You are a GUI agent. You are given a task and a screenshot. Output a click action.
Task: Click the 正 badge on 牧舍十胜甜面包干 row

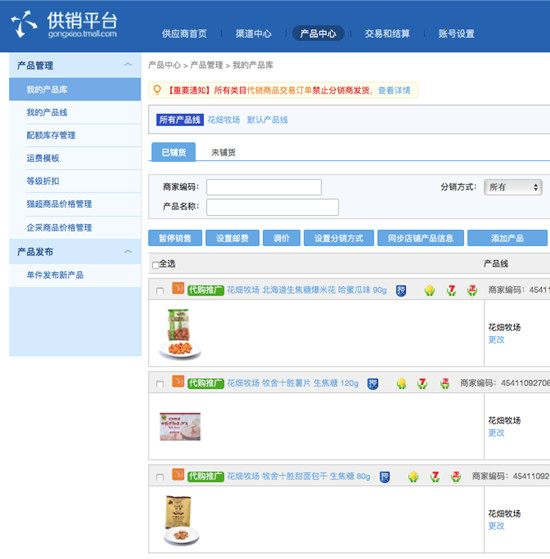(456, 477)
